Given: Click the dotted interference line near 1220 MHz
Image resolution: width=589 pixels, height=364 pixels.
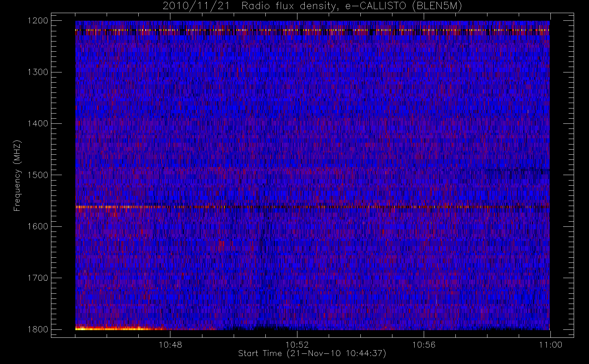Looking at the screenshot, I should point(312,30).
